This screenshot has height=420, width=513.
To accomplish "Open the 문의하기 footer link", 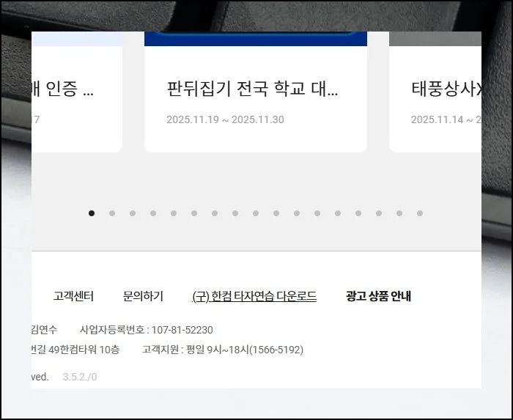I will [x=143, y=296].
